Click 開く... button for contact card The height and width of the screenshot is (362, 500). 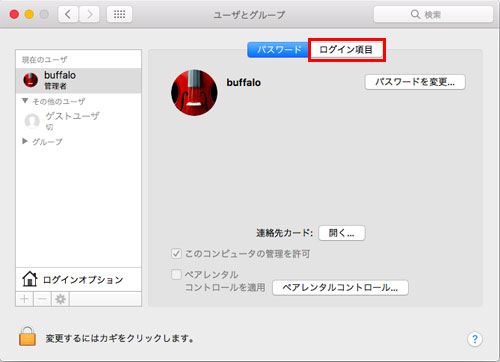tap(342, 233)
